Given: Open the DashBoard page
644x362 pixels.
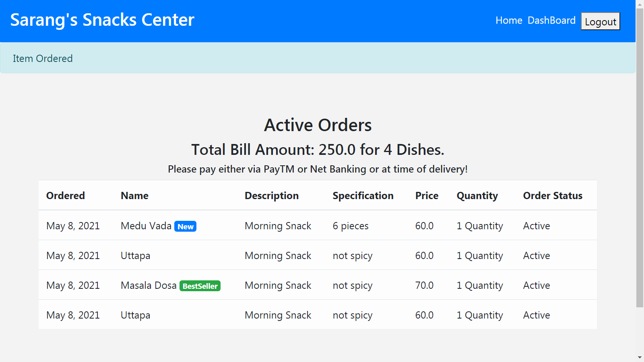Looking at the screenshot, I should 552,20.
